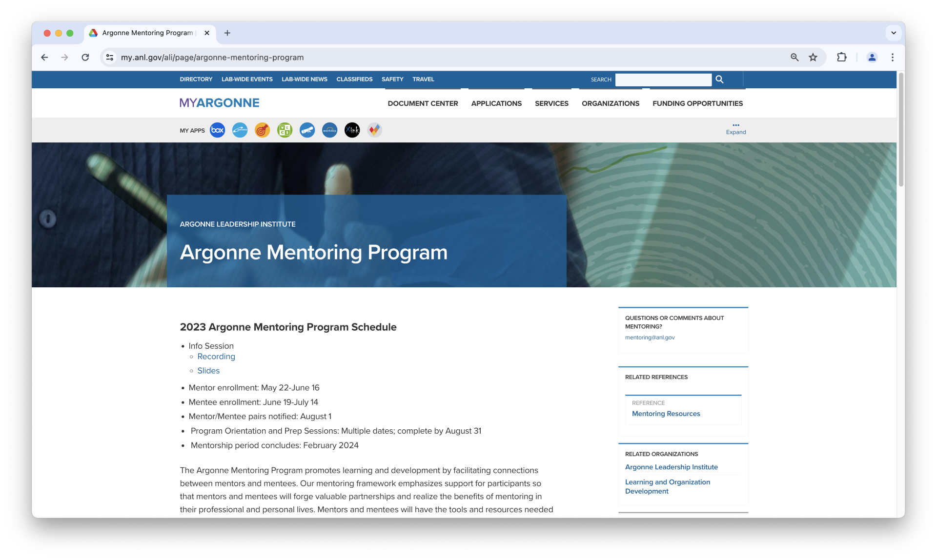937x560 pixels.
Task: Click the site search input field
Action: (x=663, y=80)
